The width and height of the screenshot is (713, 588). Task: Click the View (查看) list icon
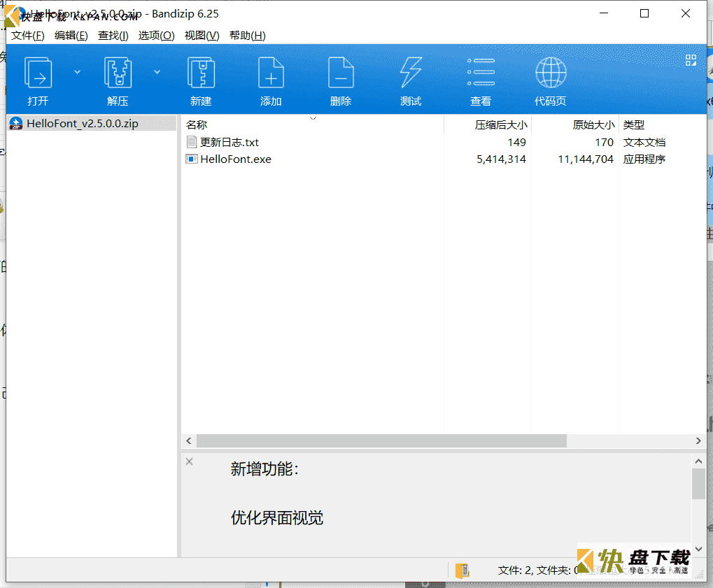481,72
